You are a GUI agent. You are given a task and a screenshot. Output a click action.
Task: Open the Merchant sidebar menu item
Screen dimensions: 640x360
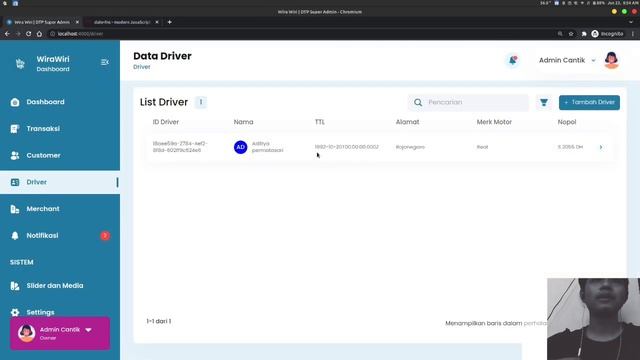click(60, 209)
